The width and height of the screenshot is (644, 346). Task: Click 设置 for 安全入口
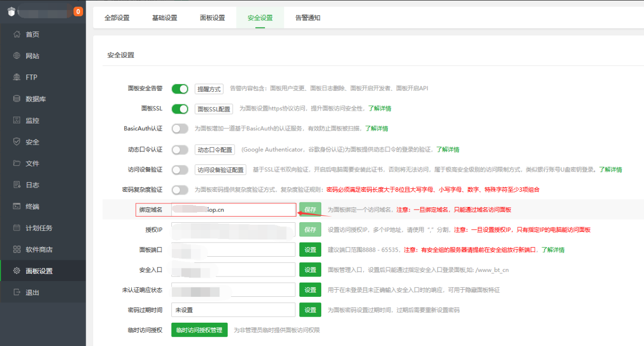point(310,270)
